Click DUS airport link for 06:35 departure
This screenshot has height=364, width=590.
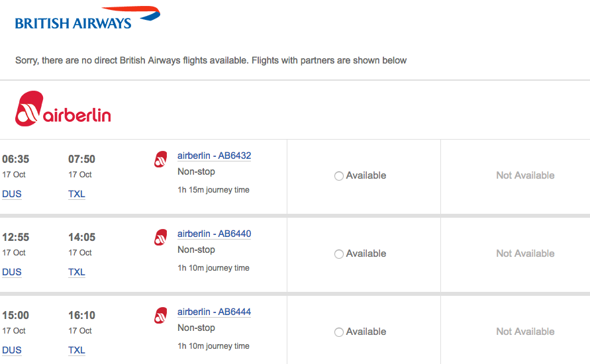(x=12, y=195)
